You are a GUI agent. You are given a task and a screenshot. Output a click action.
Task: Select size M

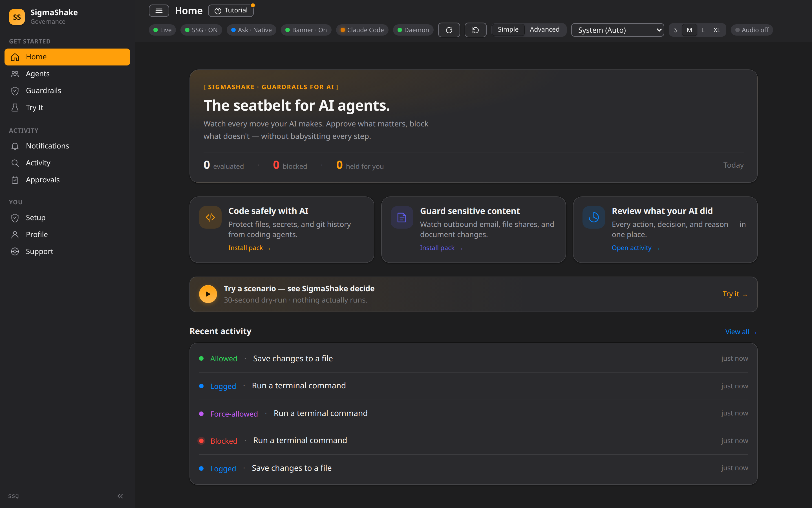[689, 30]
